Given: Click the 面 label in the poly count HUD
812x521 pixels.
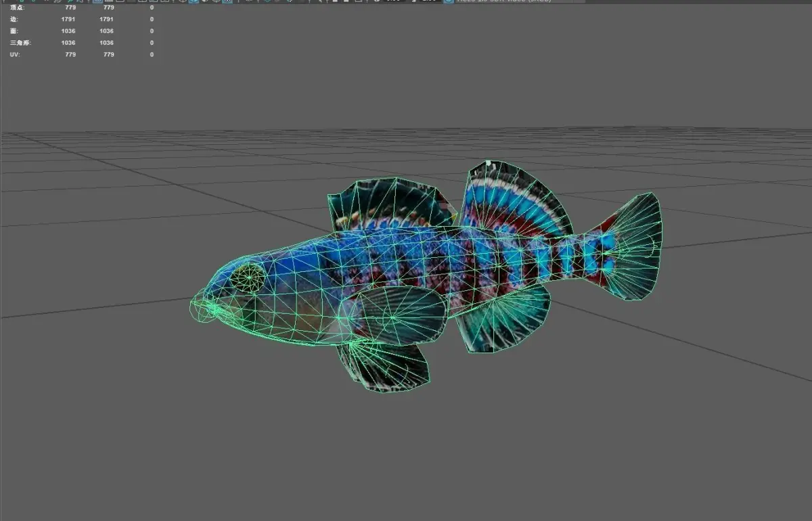Looking at the screenshot, I should coord(13,31).
